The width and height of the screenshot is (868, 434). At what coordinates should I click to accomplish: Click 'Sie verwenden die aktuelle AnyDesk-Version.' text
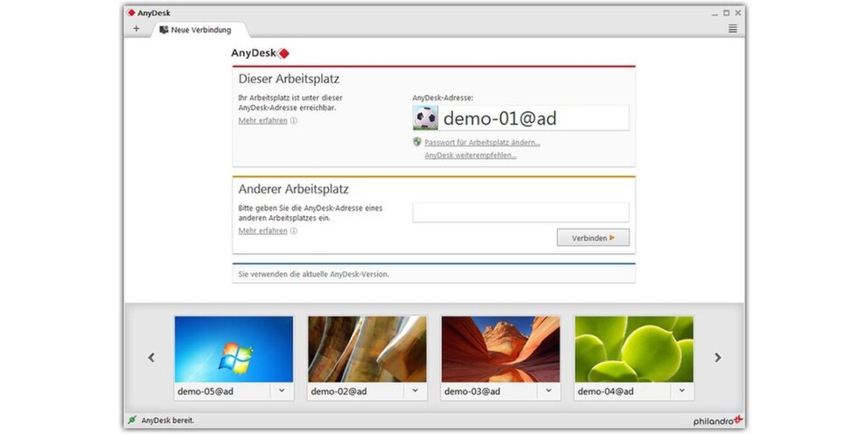pos(314,274)
